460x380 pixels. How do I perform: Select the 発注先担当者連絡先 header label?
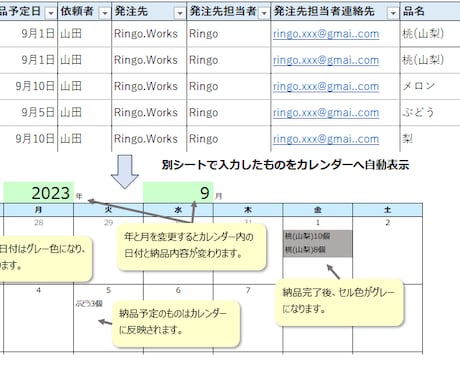click(x=324, y=11)
